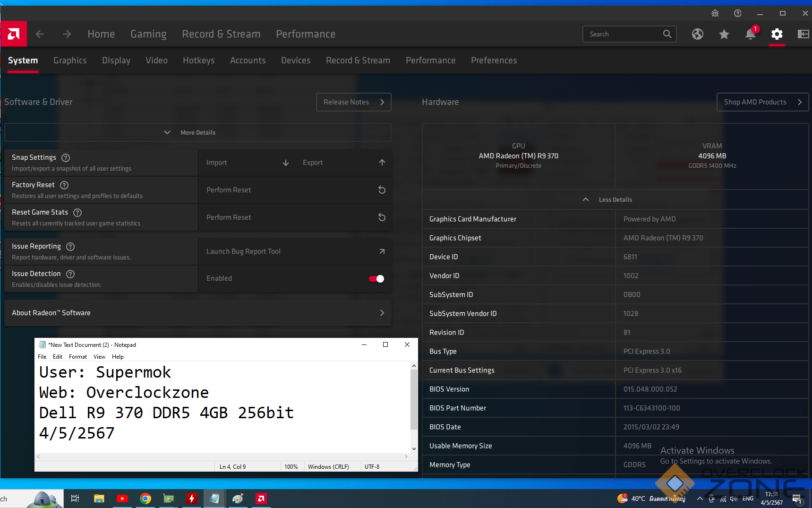Open the help question mark icon
Screen dimensions: 812x508
coord(737,13)
